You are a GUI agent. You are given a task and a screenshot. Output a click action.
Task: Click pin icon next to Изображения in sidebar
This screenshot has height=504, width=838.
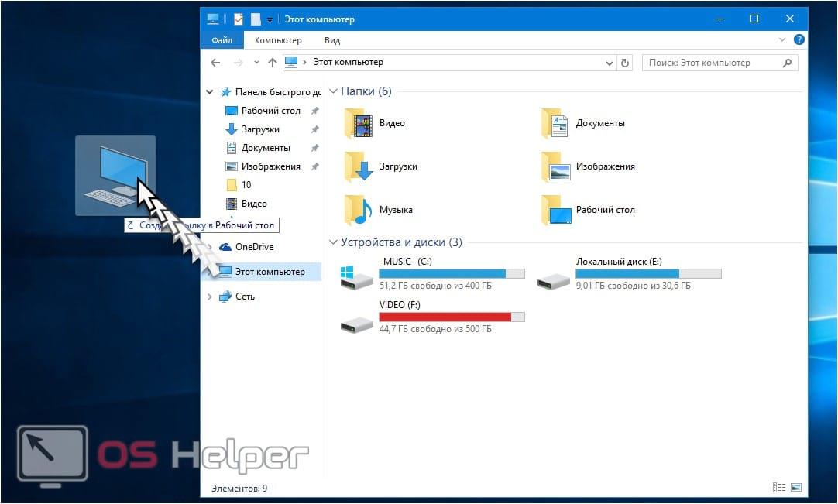coord(314,166)
